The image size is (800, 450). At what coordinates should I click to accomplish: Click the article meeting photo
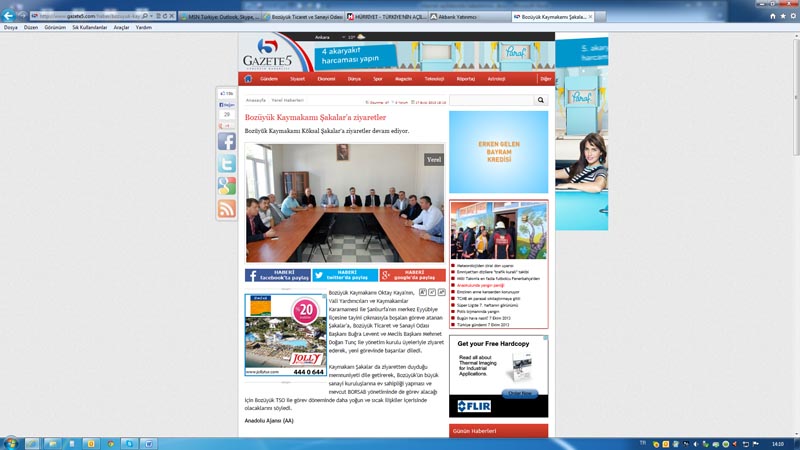[345, 203]
